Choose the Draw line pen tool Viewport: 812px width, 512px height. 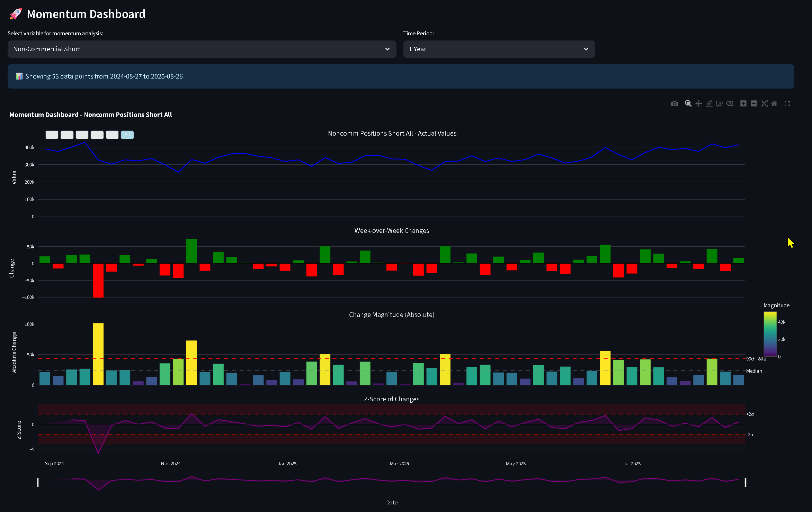[x=709, y=103]
